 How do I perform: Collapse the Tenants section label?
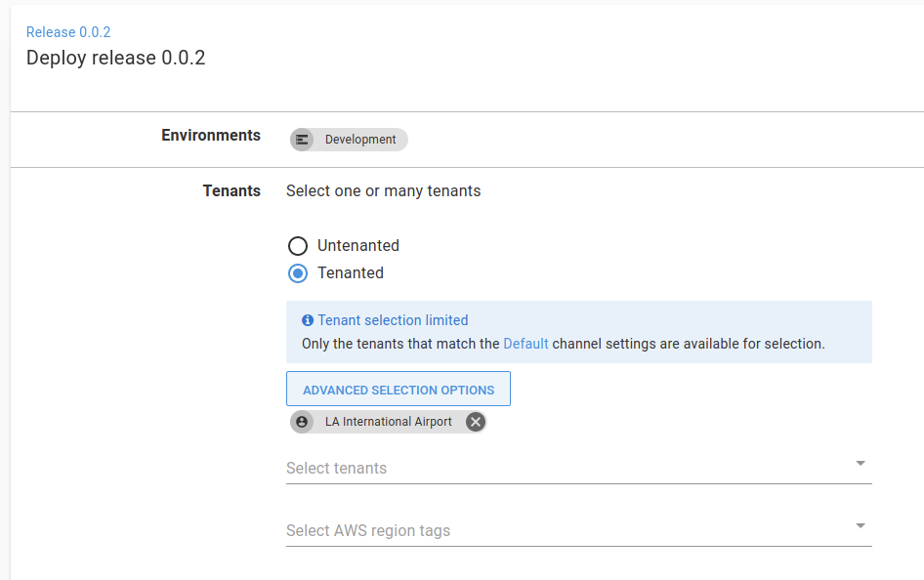click(x=231, y=191)
